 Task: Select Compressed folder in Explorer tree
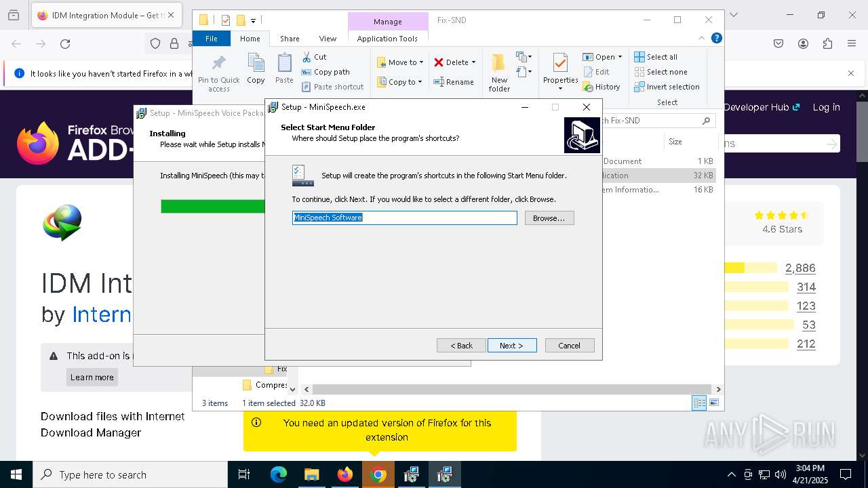tap(265, 385)
